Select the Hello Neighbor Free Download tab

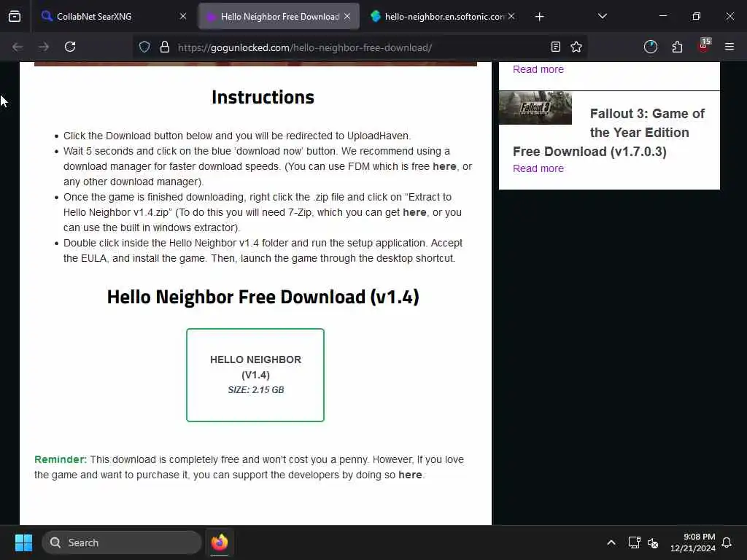click(279, 16)
